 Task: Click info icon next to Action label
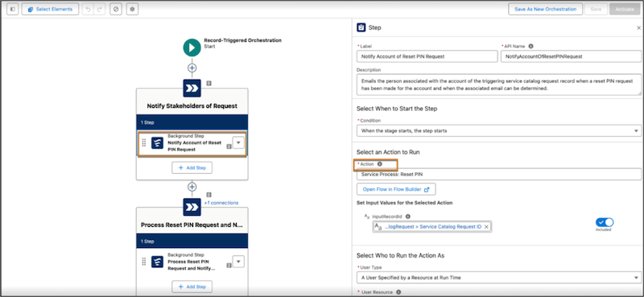tap(379, 164)
